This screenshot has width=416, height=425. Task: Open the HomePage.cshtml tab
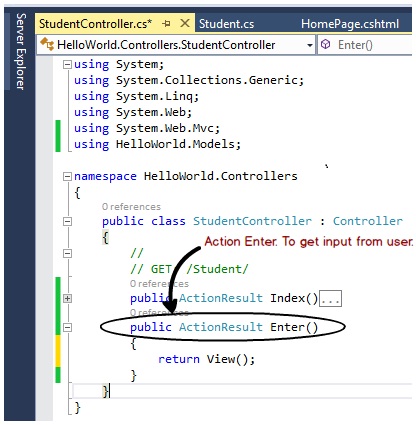click(350, 24)
